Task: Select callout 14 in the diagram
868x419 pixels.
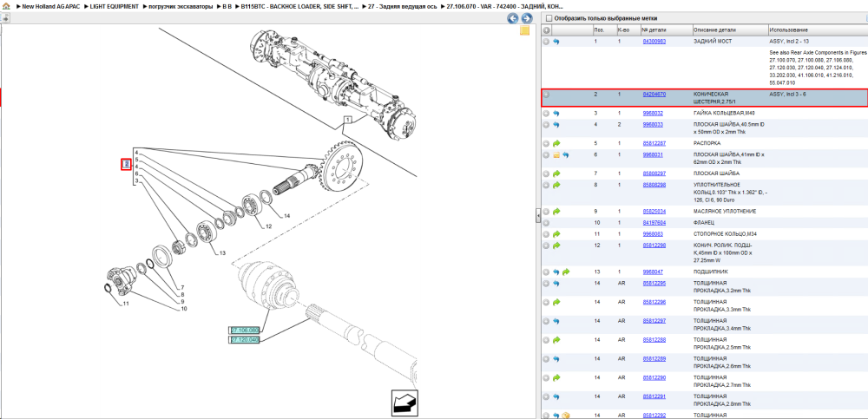Action: (286, 215)
